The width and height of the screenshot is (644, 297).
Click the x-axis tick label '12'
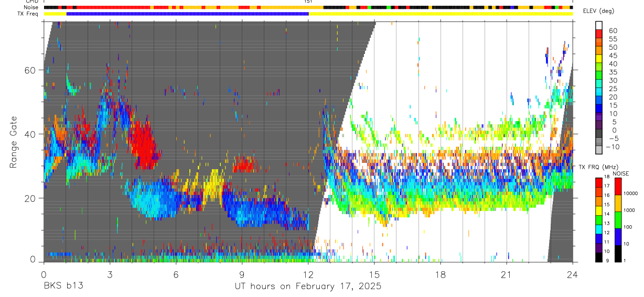point(308,274)
